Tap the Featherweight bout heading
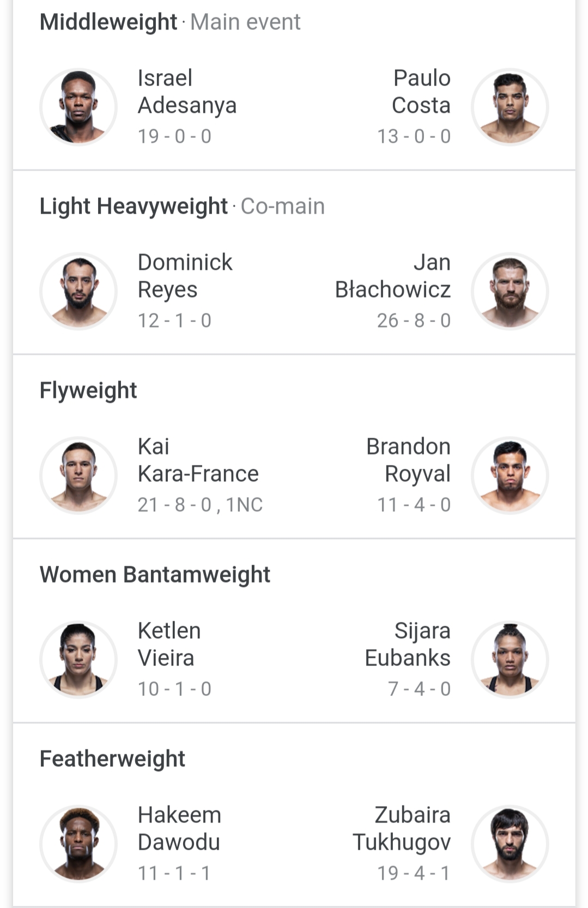 [x=112, y=759]
